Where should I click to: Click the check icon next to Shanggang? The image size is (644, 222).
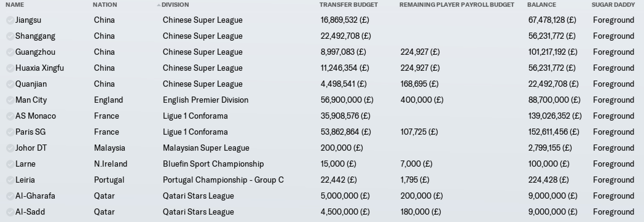pos(10,36)
